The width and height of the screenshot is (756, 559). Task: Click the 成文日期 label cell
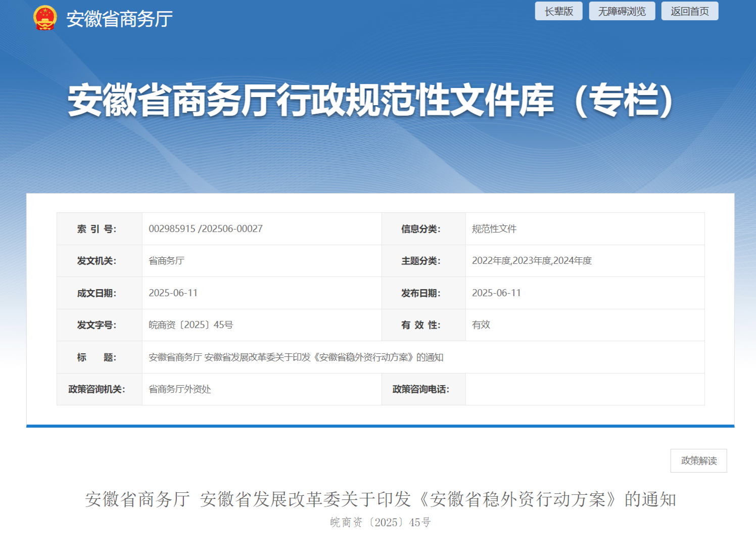[x=99, y=293]
